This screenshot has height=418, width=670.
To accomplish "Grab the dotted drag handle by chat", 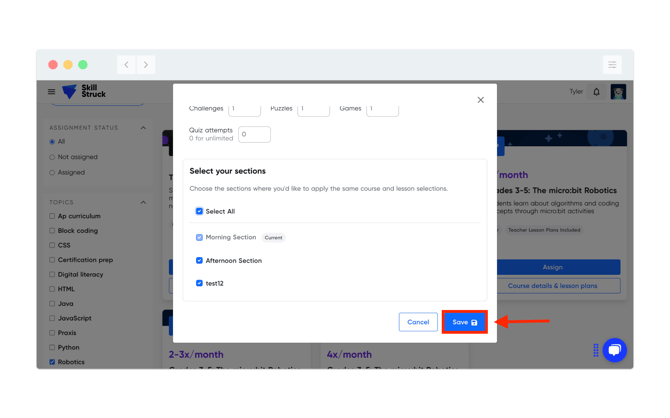I will point(596,350).
